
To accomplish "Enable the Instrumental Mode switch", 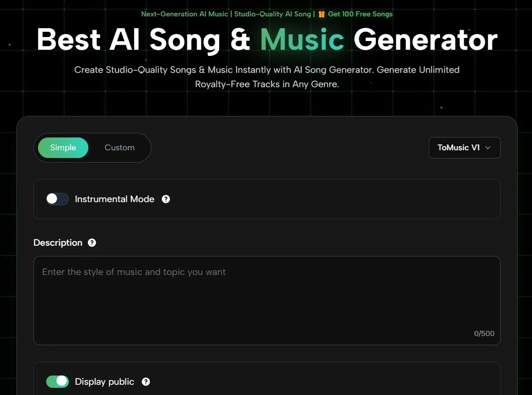I will (x=57, y=199).
